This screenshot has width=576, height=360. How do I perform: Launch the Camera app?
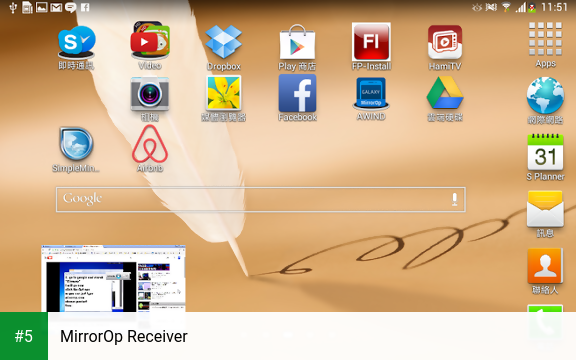150,94
